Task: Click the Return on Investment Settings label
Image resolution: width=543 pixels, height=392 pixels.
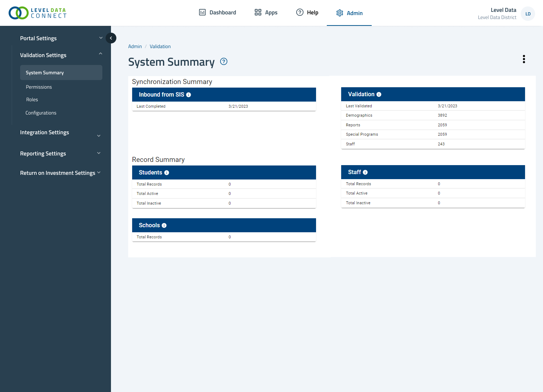Action: (x=58, y=173)
